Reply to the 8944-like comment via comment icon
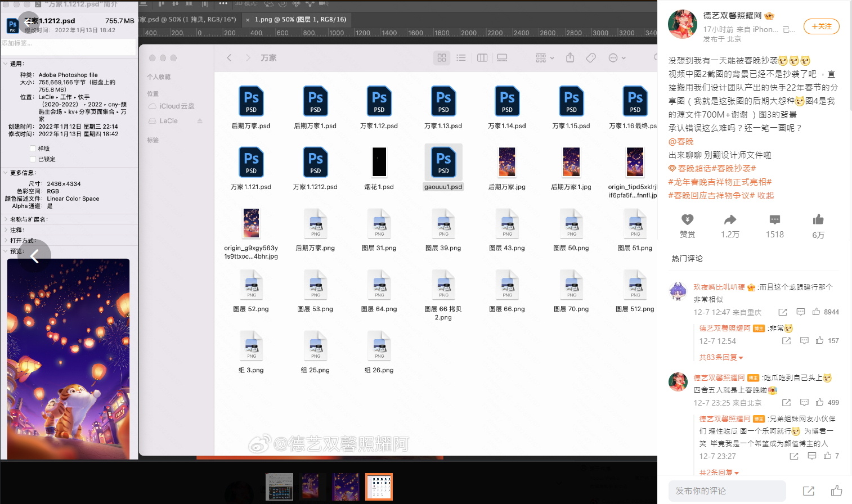Image resolution: width=852 pixels, height=504 pixels. [x=800, y=312]
